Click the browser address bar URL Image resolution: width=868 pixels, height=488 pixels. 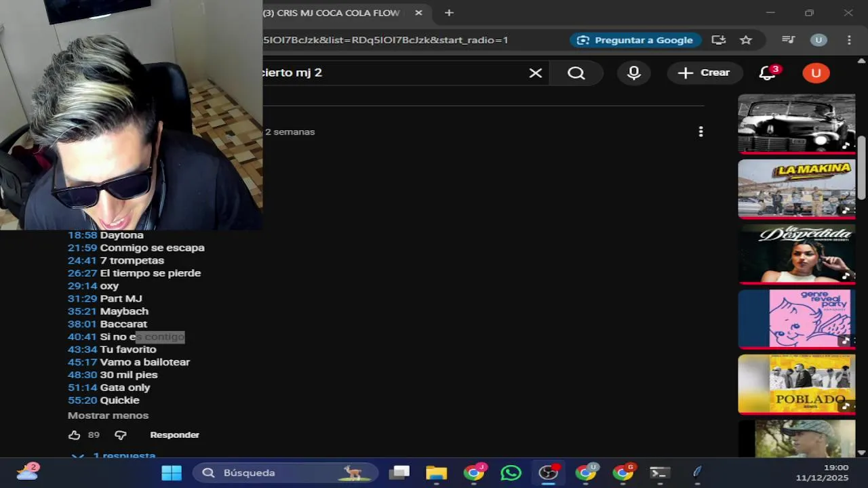[x=385, y=40]
